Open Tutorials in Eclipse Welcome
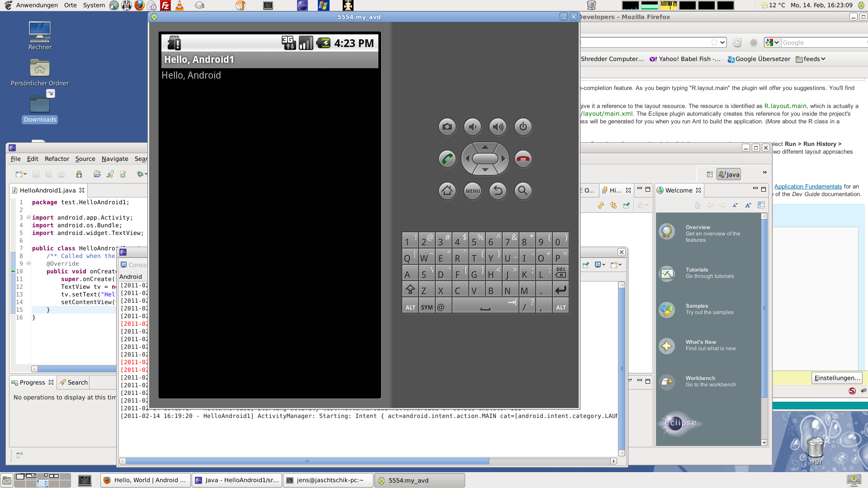 [697, 273]
